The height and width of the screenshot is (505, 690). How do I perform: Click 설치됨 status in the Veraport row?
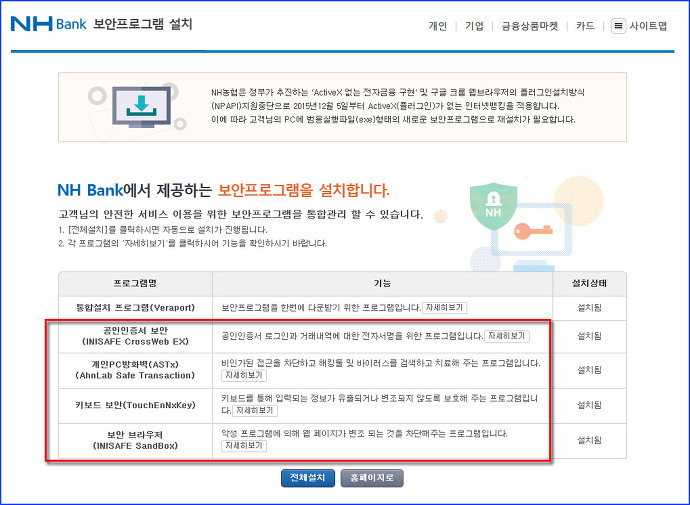(x=590, y=308)
